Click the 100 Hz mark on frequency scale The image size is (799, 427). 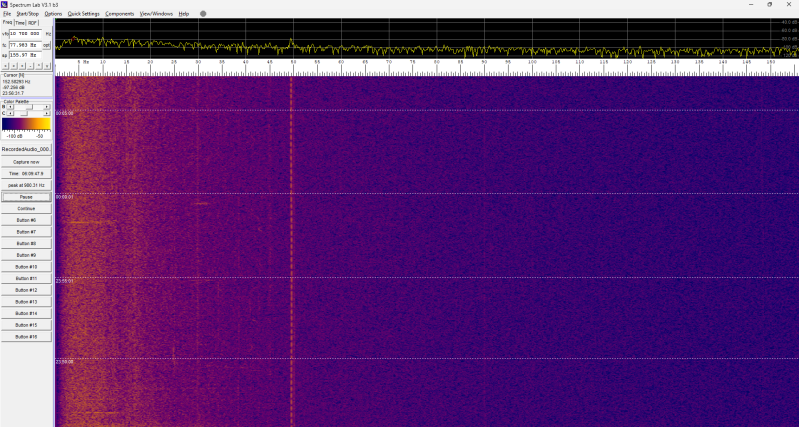(532, 62)
